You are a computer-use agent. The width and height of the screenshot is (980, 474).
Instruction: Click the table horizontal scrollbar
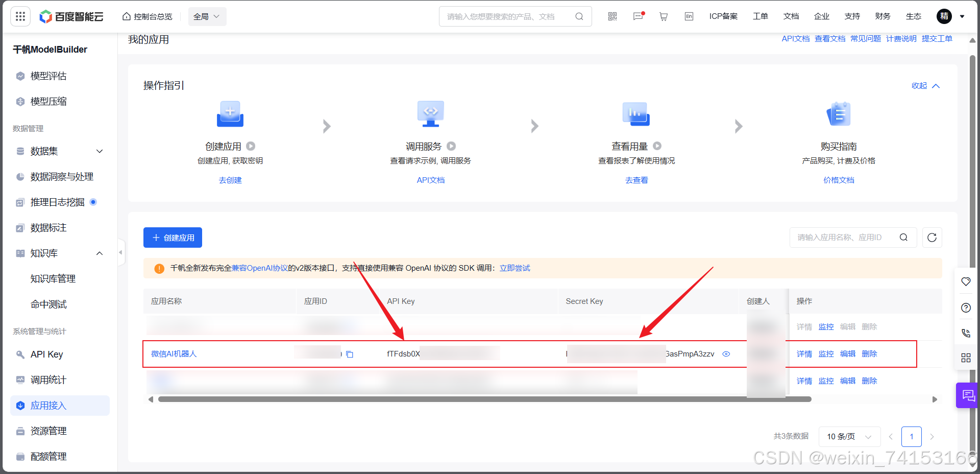tap(484, 399)
